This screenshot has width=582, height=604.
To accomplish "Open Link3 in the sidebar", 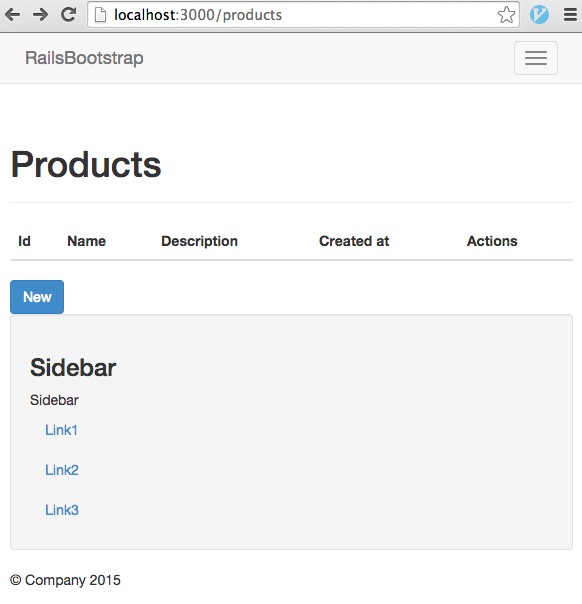I will click(x=62, y=510).
